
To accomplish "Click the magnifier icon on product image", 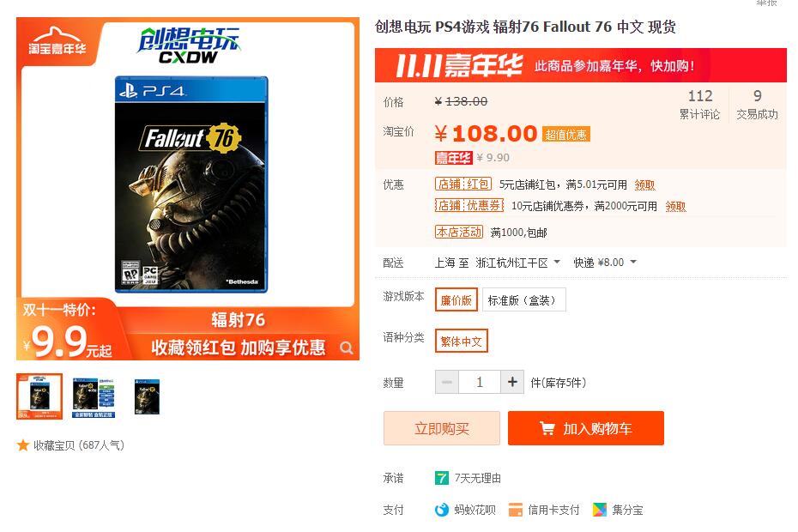I will (x=347, y=348).
